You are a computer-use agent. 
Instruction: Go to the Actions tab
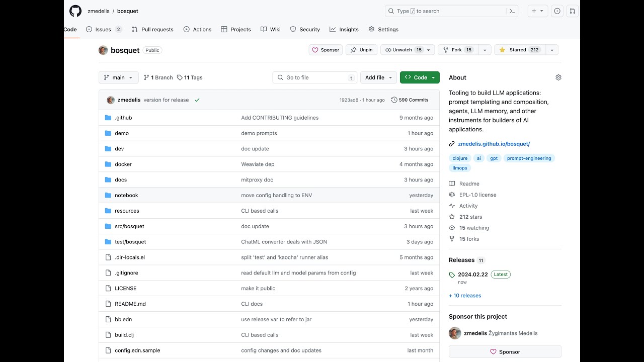197,30
